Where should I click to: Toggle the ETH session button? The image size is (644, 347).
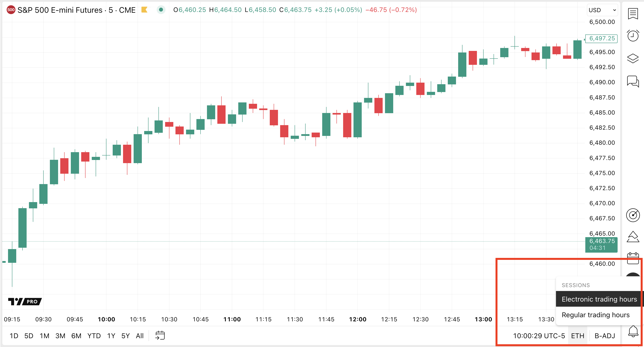point(577,336)
